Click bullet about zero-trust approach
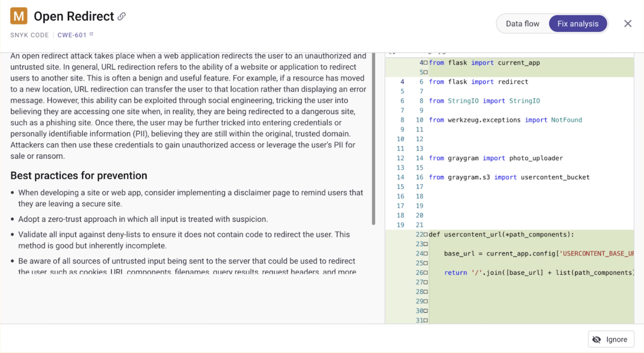 143,219
